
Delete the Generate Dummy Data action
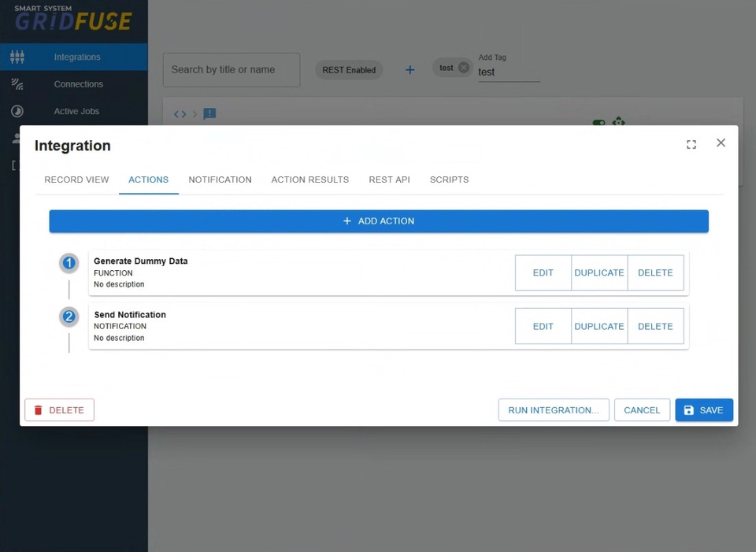coord(656,273)
